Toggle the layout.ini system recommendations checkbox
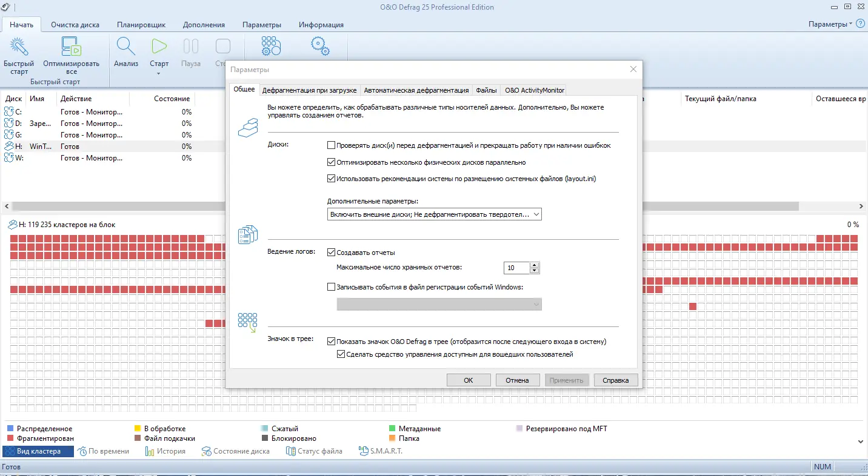Image resolution: width=868 pixels, height=476 pixels. 331,179
